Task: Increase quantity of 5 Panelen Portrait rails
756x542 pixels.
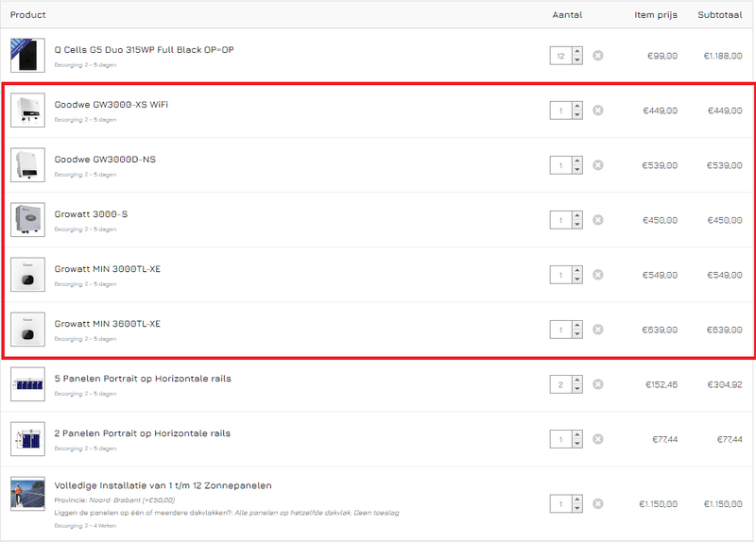Action: click(577, 381)
